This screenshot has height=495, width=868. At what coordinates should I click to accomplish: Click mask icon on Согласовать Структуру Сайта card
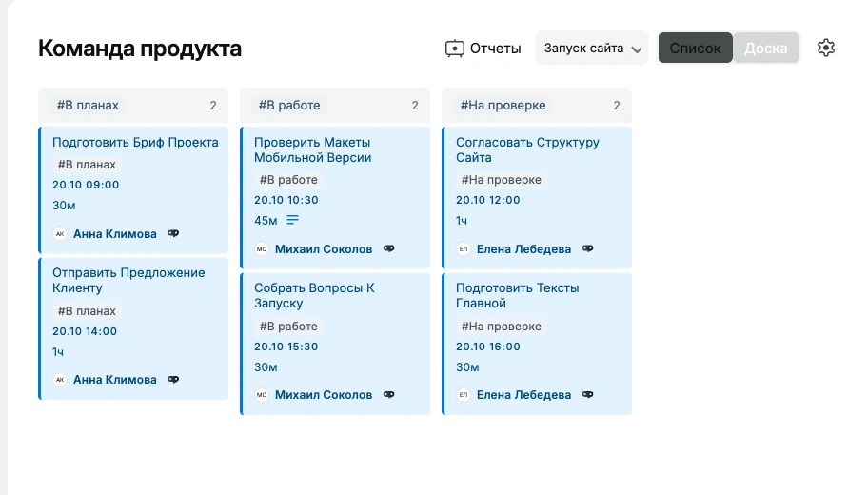(x=587, y=248)
